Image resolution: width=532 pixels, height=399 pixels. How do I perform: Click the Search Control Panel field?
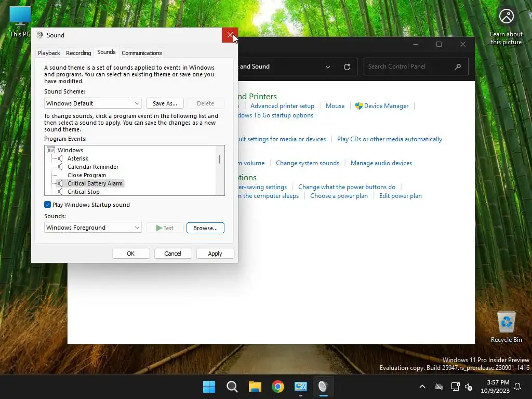(x=416, y=66)
